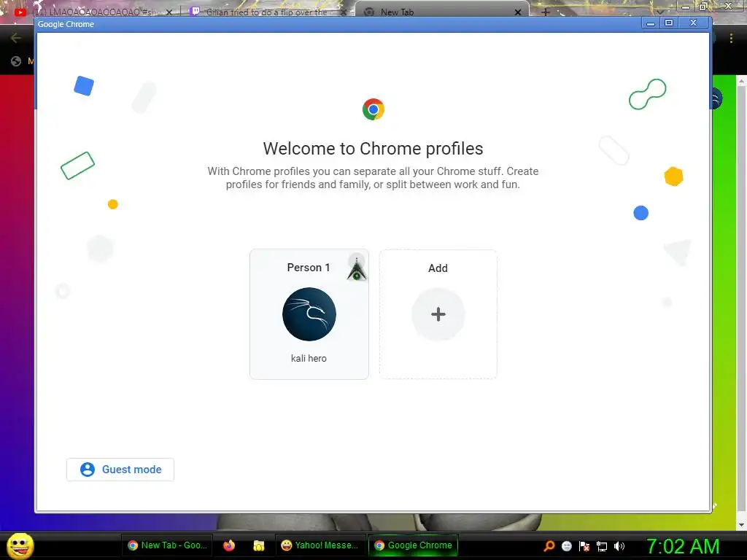Image resolution: width=747 pixels, height=560 pixels.
Task: Open the flag with red X tray icon
Action: click(584, 546)
